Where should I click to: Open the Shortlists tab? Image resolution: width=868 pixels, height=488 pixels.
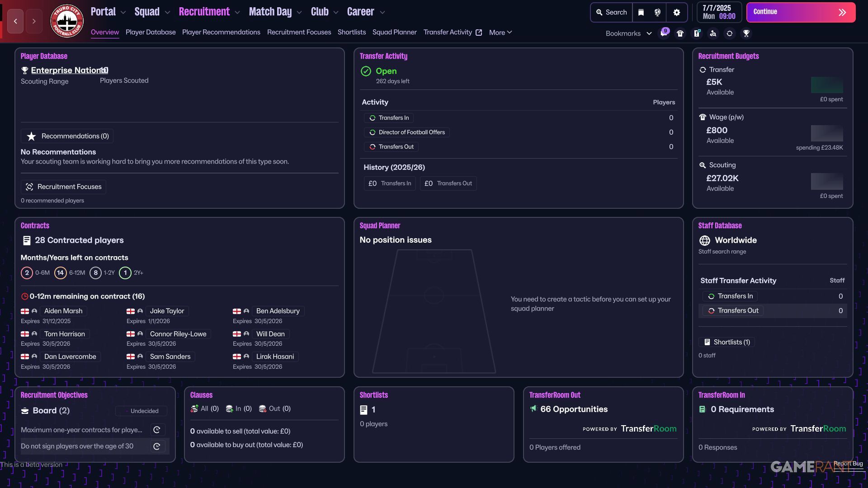click(x=351, y=32)
